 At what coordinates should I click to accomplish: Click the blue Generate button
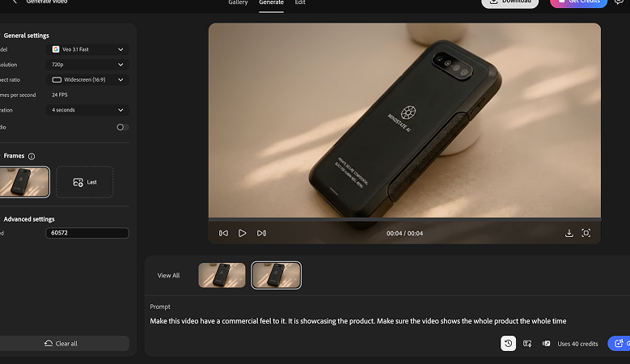tap(619, 344)
